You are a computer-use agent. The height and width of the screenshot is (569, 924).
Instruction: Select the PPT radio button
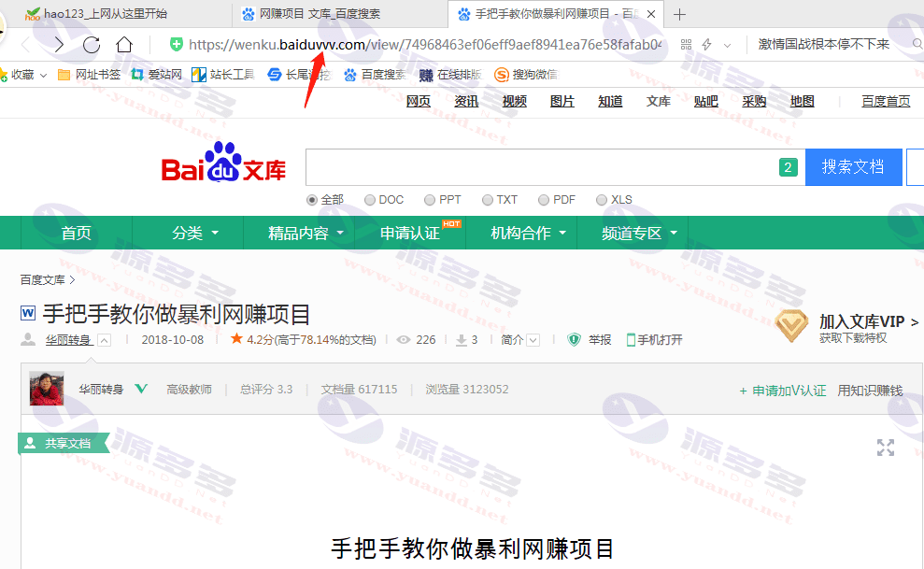430,200
